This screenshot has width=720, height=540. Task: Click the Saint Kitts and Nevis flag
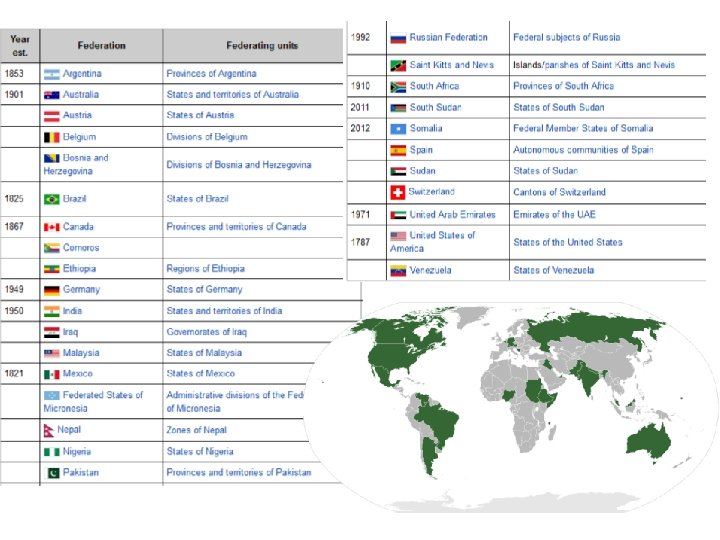(398, 66)
